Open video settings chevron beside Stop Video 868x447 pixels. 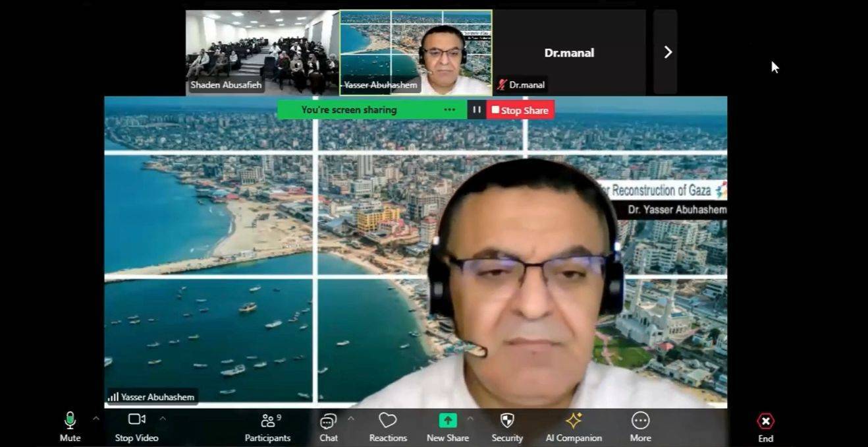(x=163, y=417)
